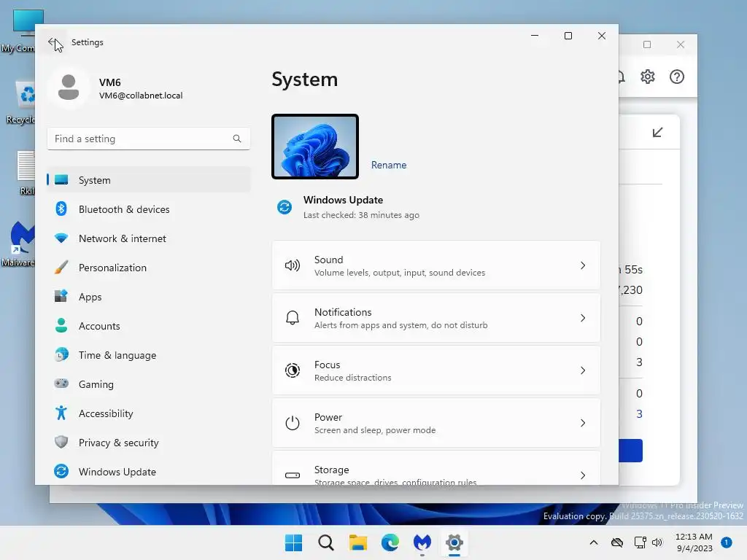The width and height of the screenshot is (747, 560).
Task: Click the Settings gear taskbar icon
Action: [454, 542]
